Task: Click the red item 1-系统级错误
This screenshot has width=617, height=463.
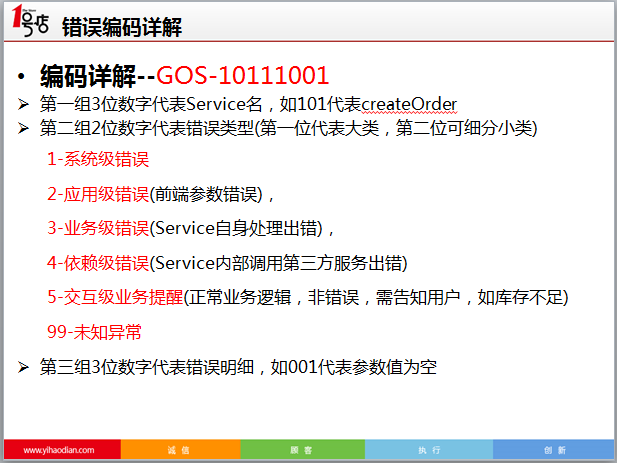Action: point(98,159)
